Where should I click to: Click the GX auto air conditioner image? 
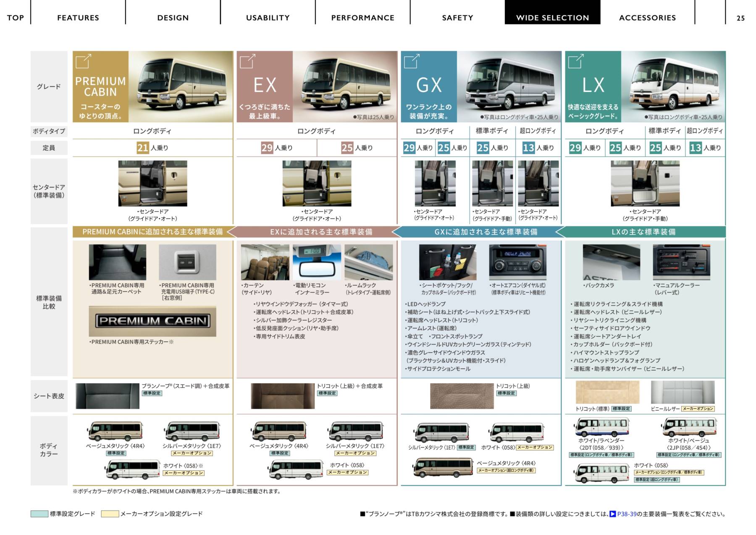coord(517,263)
